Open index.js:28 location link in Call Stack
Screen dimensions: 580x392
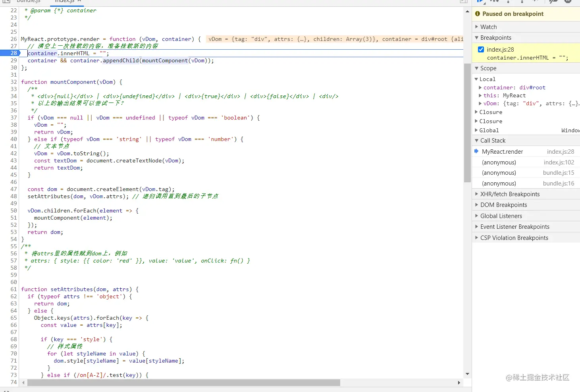[x=561, y=152]
